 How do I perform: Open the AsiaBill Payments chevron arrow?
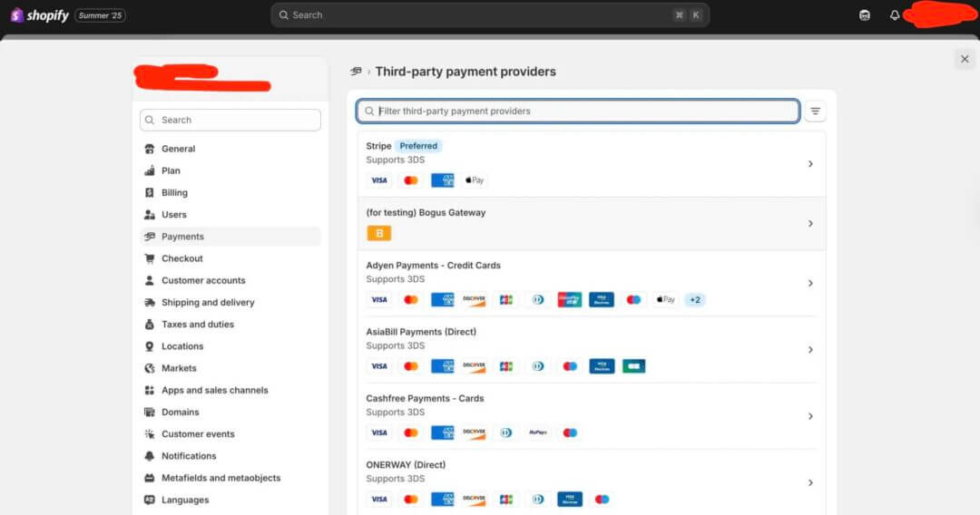pyautogui.click(x=810, y=350)
